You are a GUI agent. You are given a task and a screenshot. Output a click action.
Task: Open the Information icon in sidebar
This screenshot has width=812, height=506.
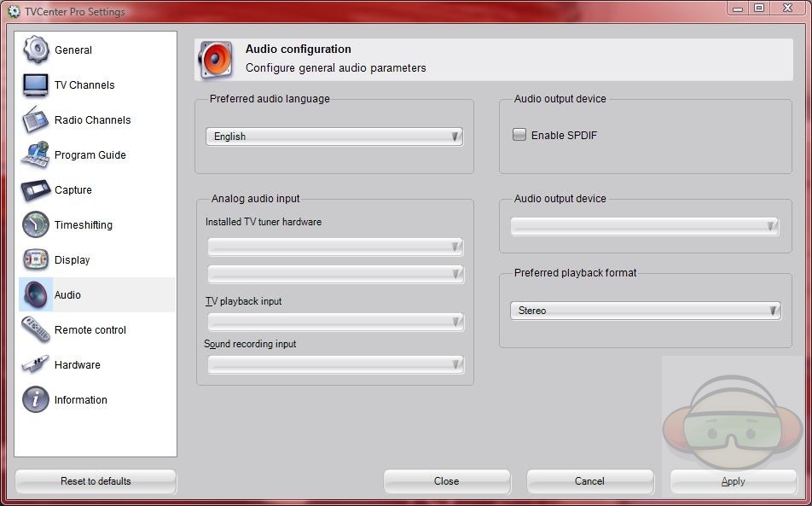(36, 399)
